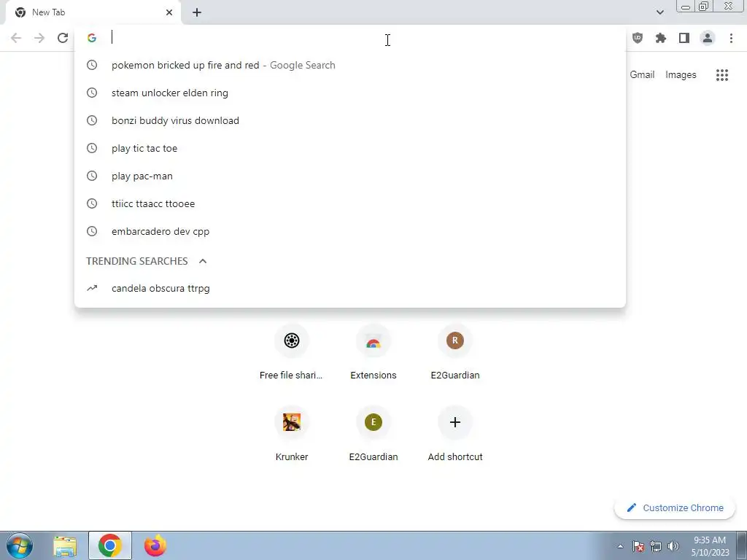Screen dimensions: 747x560
Task: Close the New Tab tab
Action: coord(169,12)
